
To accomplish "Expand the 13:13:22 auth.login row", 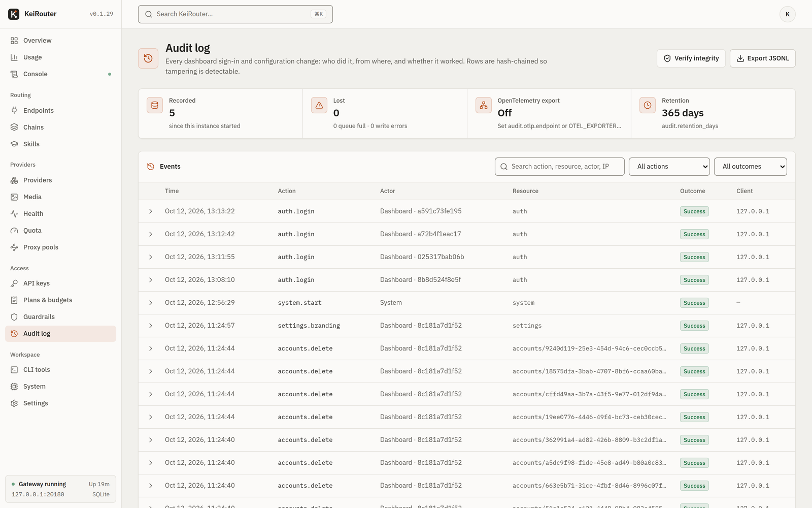I will point(151,211).
